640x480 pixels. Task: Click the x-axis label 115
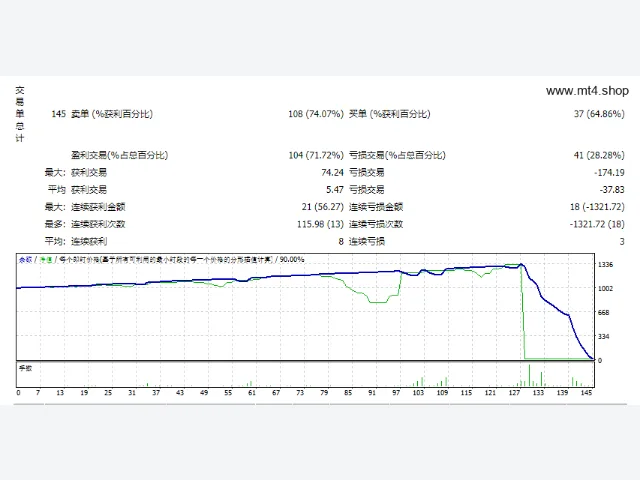click(467, 393)
